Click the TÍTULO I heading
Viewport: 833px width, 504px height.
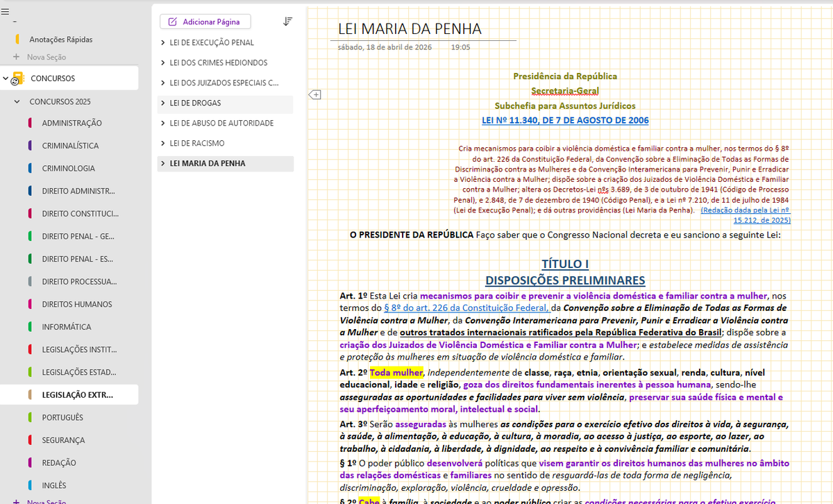(565, 264)
